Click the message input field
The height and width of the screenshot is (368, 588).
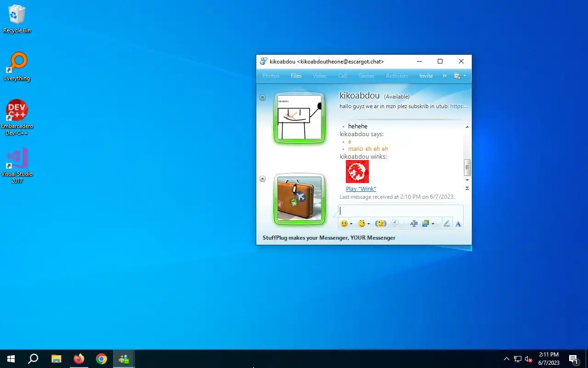[x=401, y=211]
